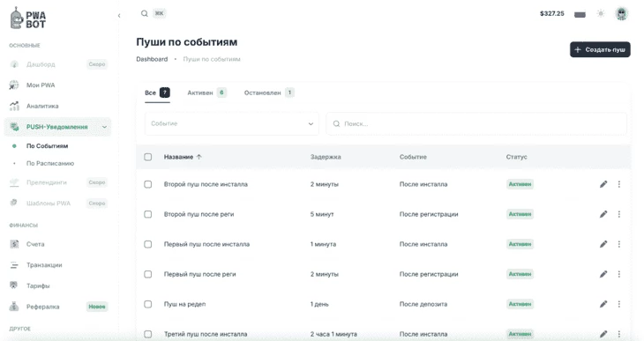This screenshot has height=341, width=644.
Task: Click '2 часа 1 минута' delay cell
Action: coord(333,334)
